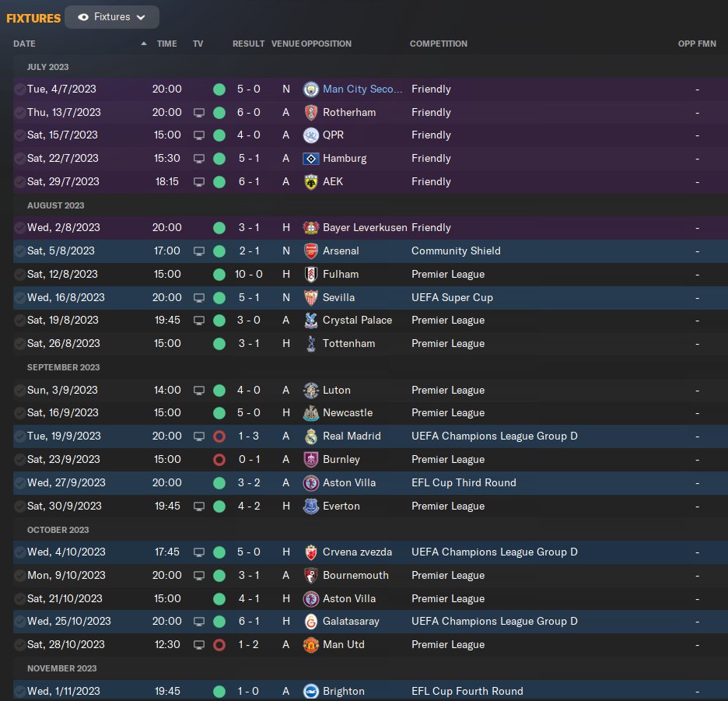This screenshot has height=701, width=728.
Task: Sort by the COMPETITION column header
Action: click(439, 44)
